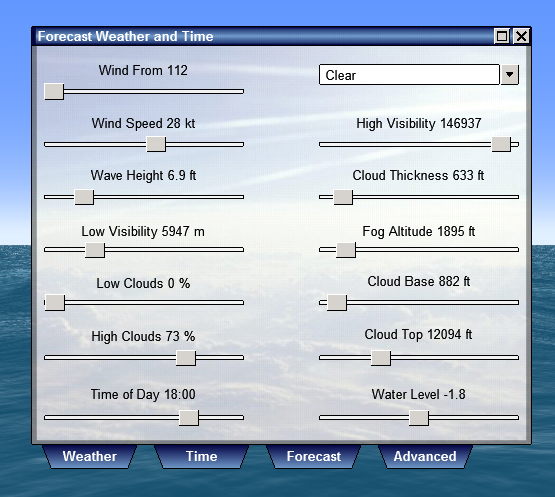Click the Wind Speed 28 kt label
The image size is (555, 497).
(143, 123)
